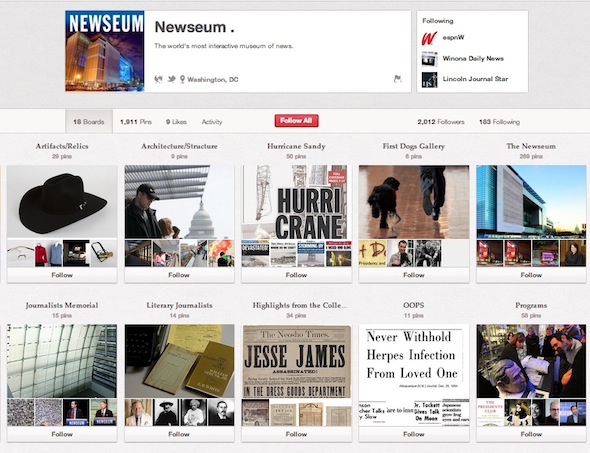Screen dimensions: 590x453
Task: Follow the Hurricane Sandy board
Action: 297,275
